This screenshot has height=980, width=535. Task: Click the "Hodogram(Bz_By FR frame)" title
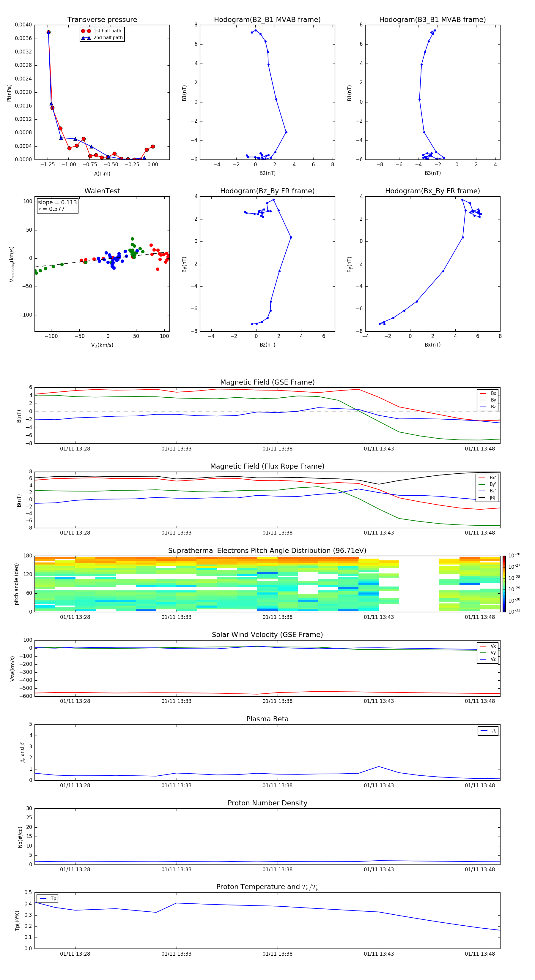coord(267,191)
